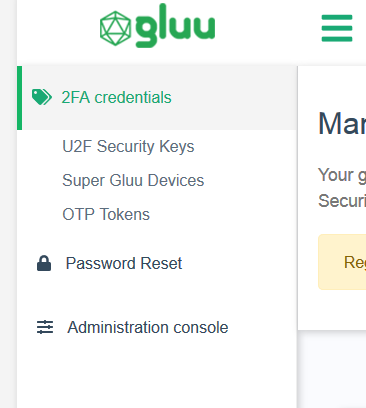366x408 pixels.
Task: Open the green hamburger menu
Action: coord(337,28)
